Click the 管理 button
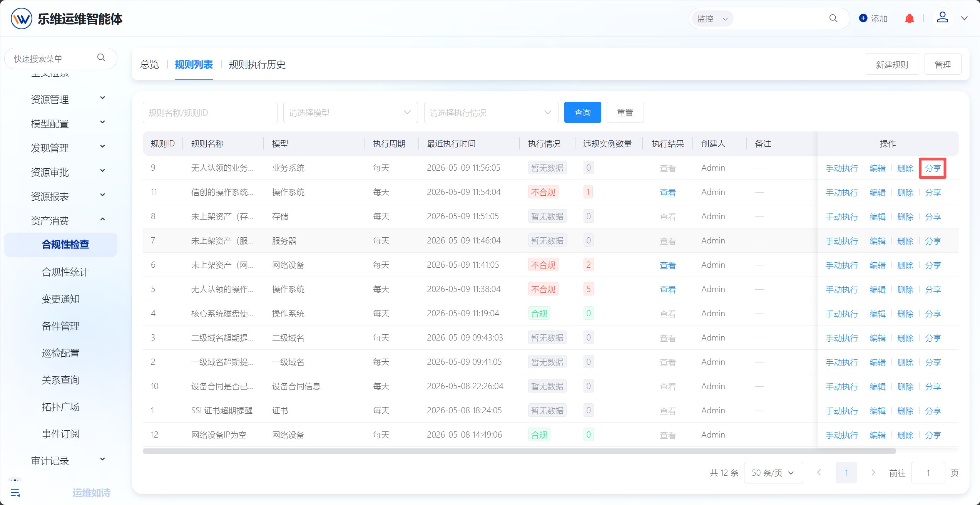This screenshot has height=505, width=980. click(943, 64)
